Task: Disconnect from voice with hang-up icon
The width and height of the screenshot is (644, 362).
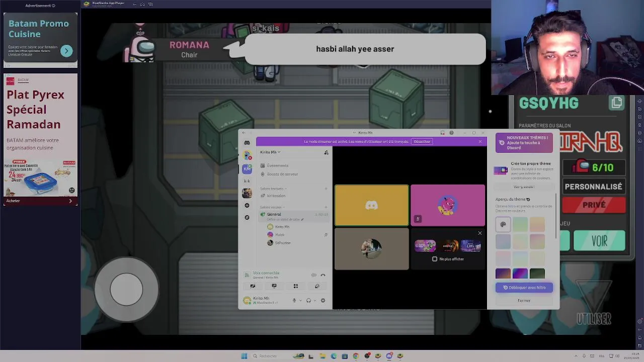Action: point(323,275)
